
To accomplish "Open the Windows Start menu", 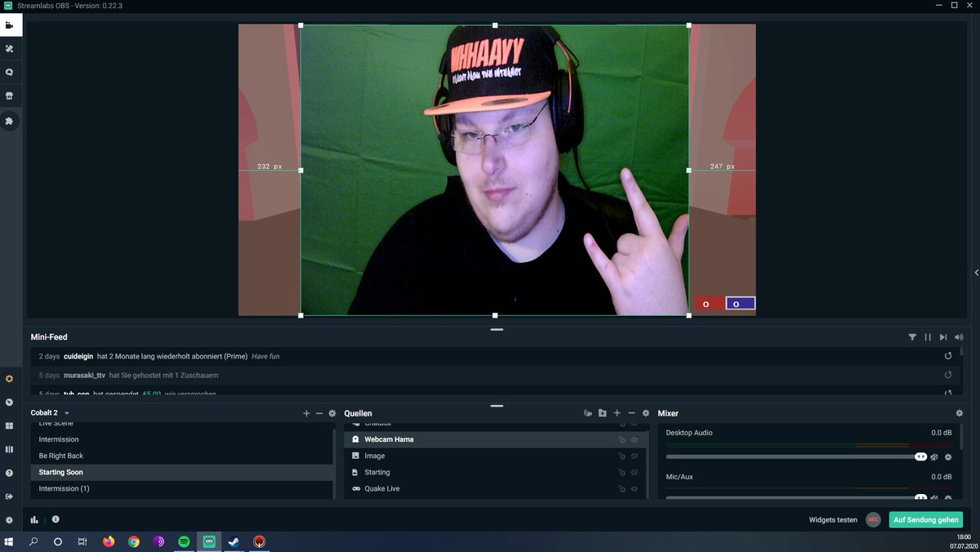I will click(10, 541).
